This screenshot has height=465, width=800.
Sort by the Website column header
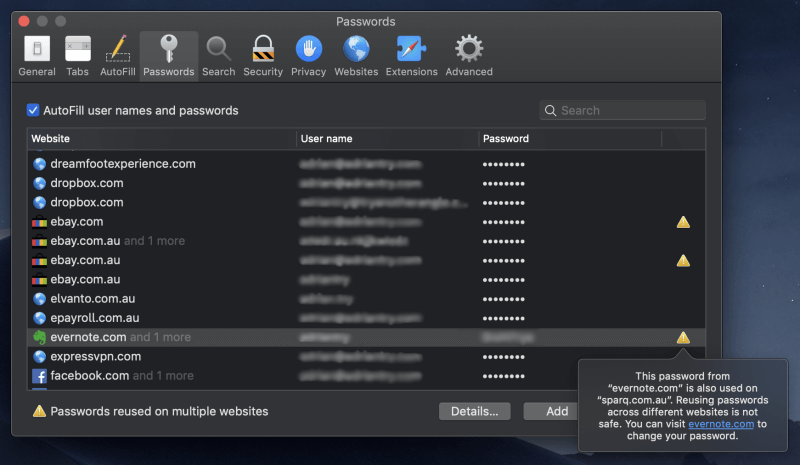[162, 138]
